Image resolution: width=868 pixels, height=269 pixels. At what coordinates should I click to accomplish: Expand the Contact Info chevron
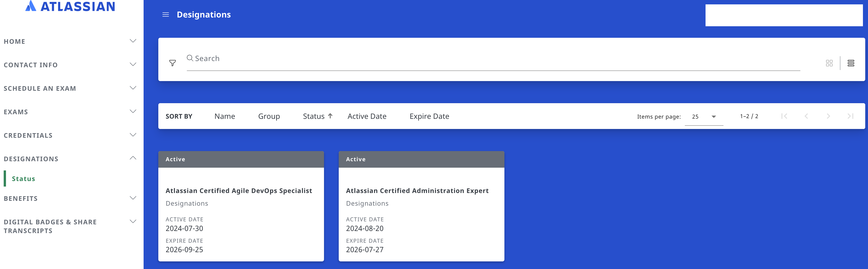[133, 64]
